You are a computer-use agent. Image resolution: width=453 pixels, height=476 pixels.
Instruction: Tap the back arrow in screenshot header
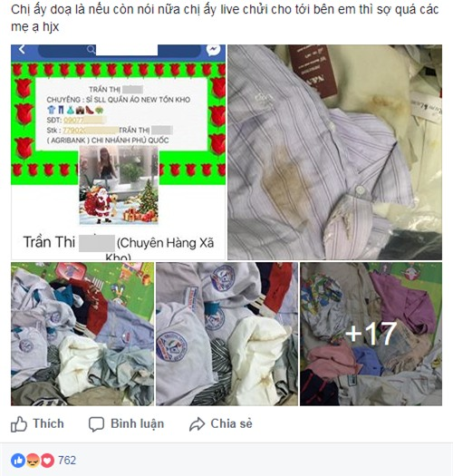(21, 49)
